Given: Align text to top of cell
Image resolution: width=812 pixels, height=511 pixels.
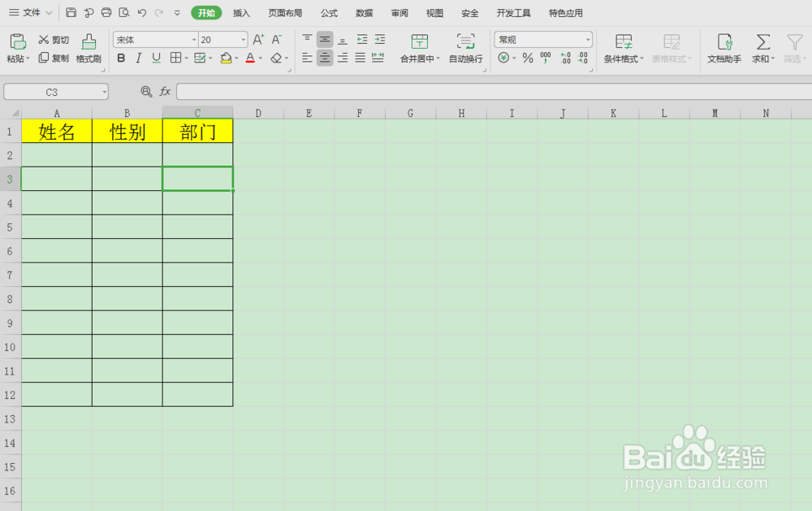Looking at the screenshot, I should (x=307, y=39).
